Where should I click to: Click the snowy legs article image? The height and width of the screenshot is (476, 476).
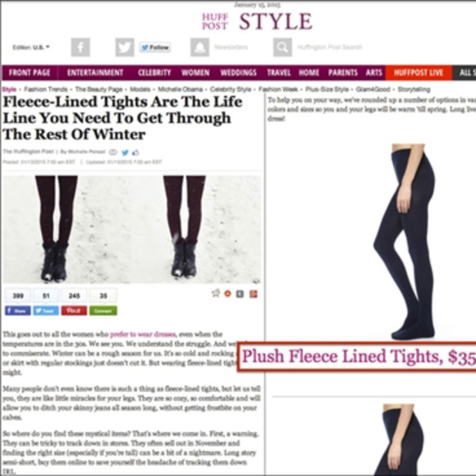pos(132,230)
